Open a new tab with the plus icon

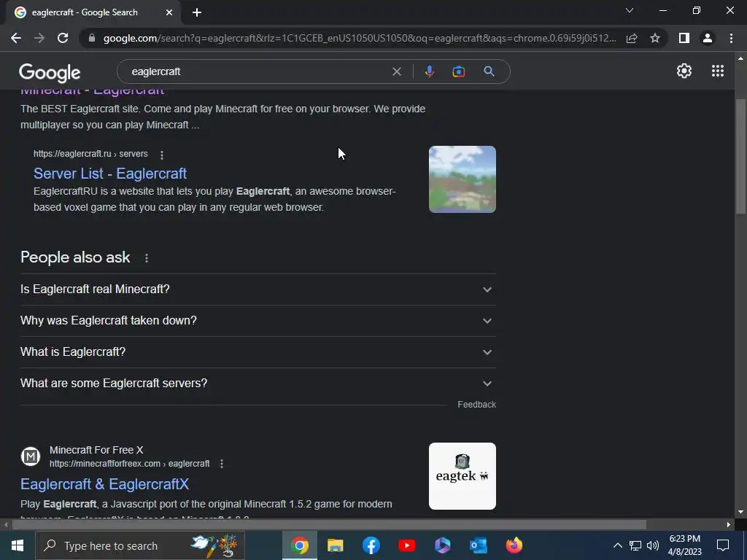197,12
